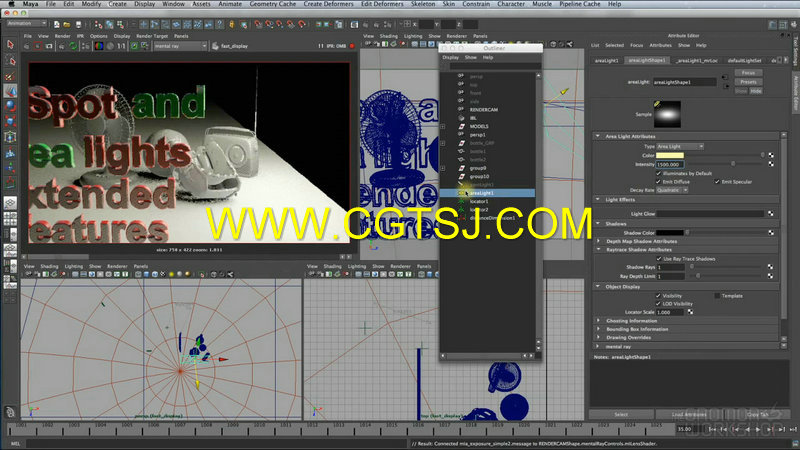Screen dimensions: 800x450
Task: Click the Copy Tab button
Action: click(x=757, y=414)
